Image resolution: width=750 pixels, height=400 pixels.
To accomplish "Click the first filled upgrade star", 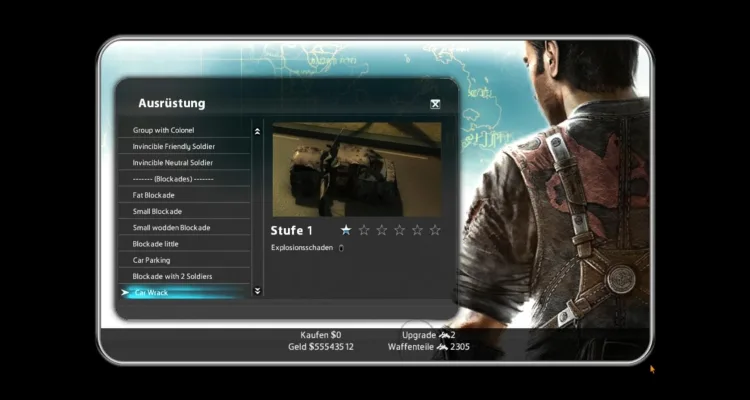I will point(346,230).
